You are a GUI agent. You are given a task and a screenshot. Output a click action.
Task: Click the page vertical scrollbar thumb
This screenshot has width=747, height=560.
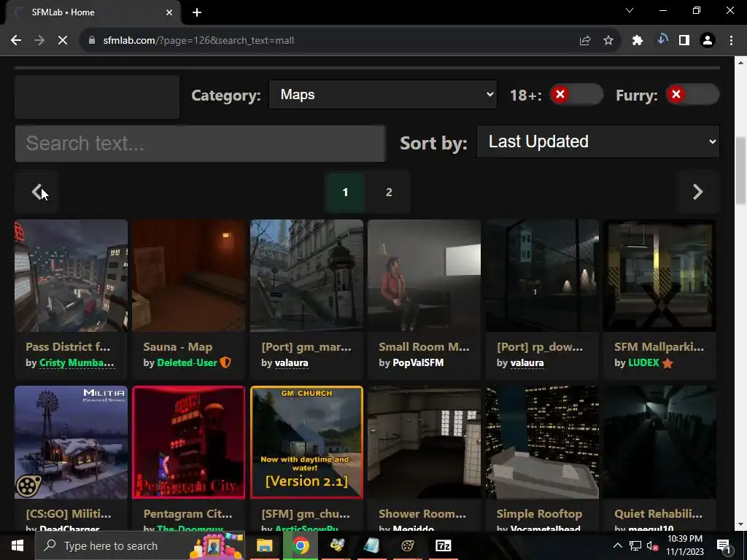[x=740, y=171]
